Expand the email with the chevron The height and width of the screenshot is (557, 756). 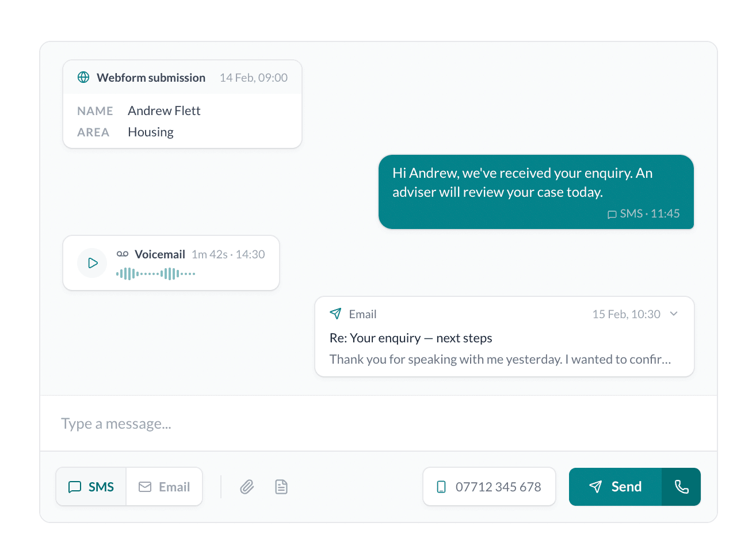click(674, 314)
